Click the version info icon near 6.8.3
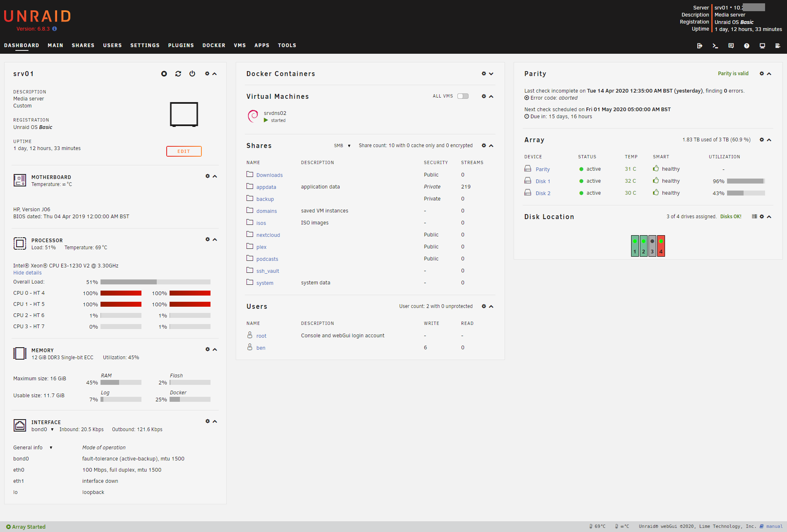 pos(55,29)
